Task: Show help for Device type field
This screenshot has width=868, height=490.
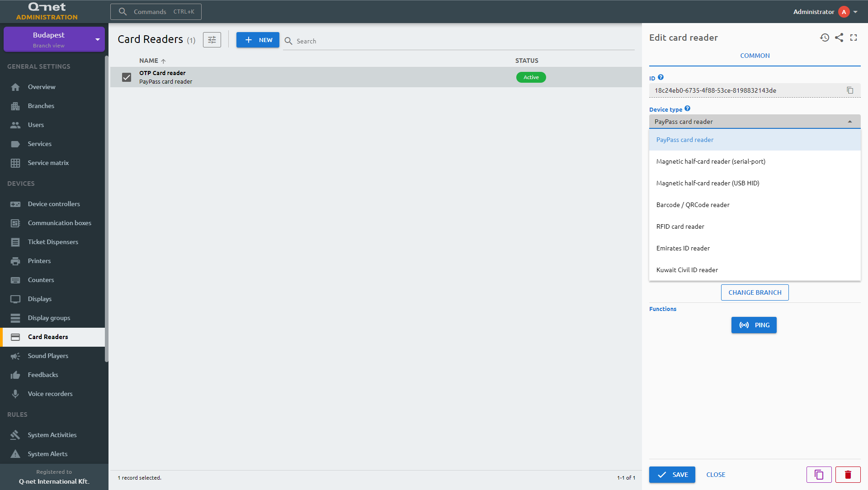Action: [x=687, y=108]
